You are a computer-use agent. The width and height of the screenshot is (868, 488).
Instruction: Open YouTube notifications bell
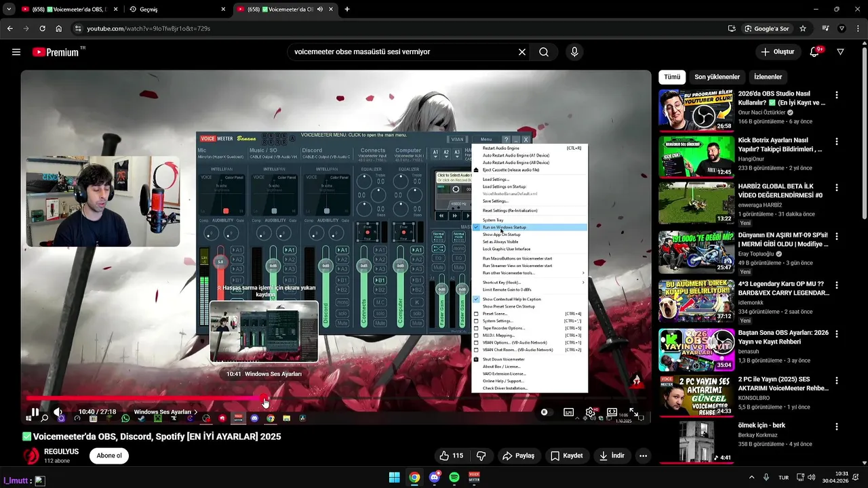click(x=815, y=52)
